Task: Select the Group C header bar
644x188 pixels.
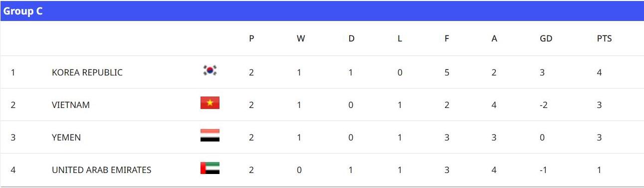Action: coord(322,11)
